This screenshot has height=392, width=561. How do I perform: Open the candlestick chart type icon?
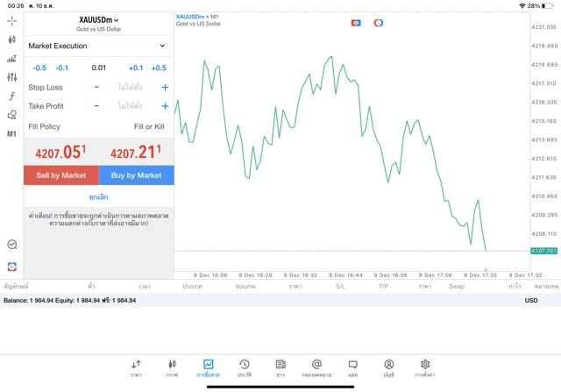click(11, 39)
